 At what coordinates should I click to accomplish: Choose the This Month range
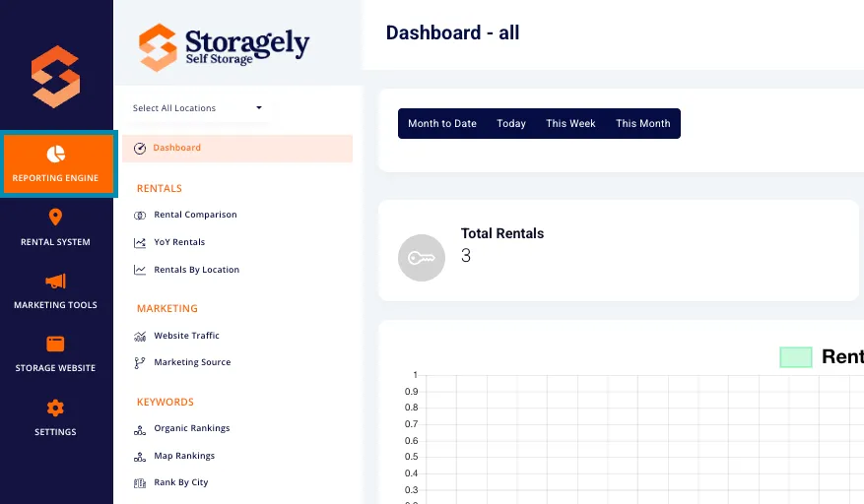point(642,123)
